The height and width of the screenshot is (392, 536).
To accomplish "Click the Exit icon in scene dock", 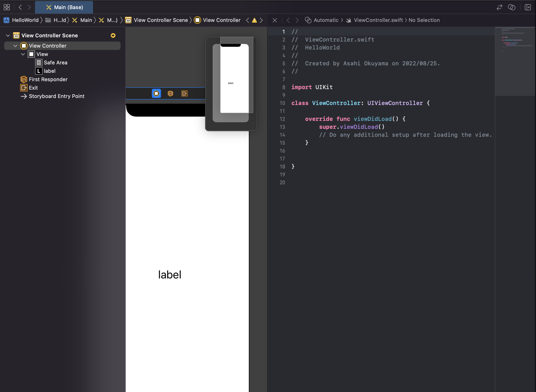I will tap(184, 94).
